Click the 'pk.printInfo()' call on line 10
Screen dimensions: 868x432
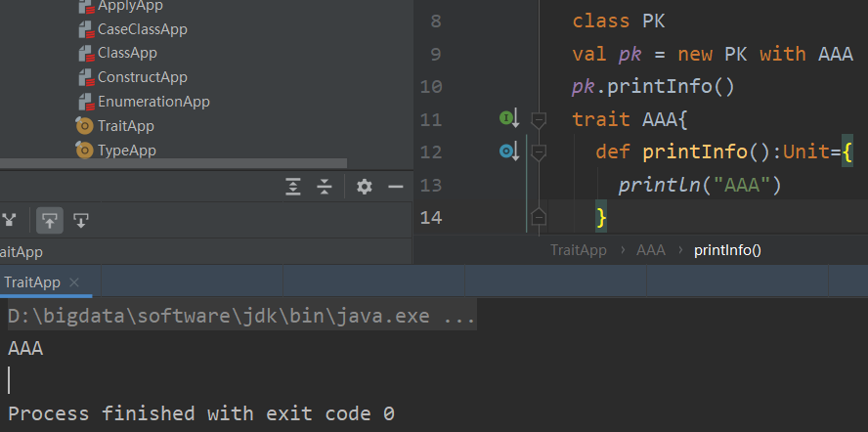coord(654,87)
